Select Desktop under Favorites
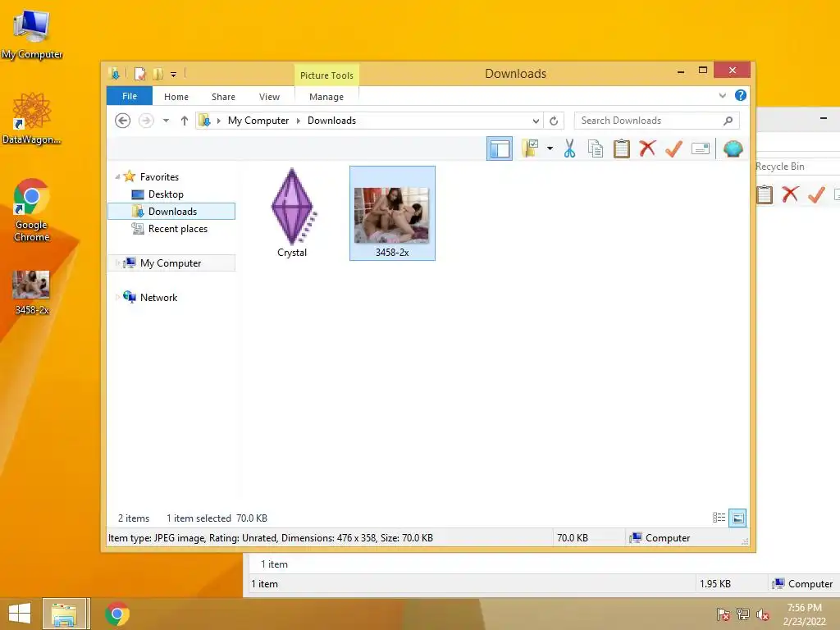Image resolution: width=840 pixels, height=630 pixels. (x=166, y=194)
